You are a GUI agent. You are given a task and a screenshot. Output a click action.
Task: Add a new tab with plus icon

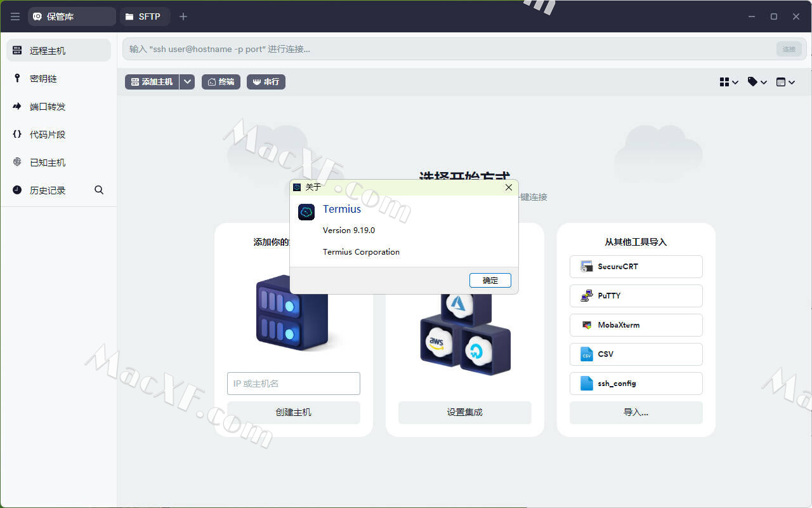tap(183, 17)
